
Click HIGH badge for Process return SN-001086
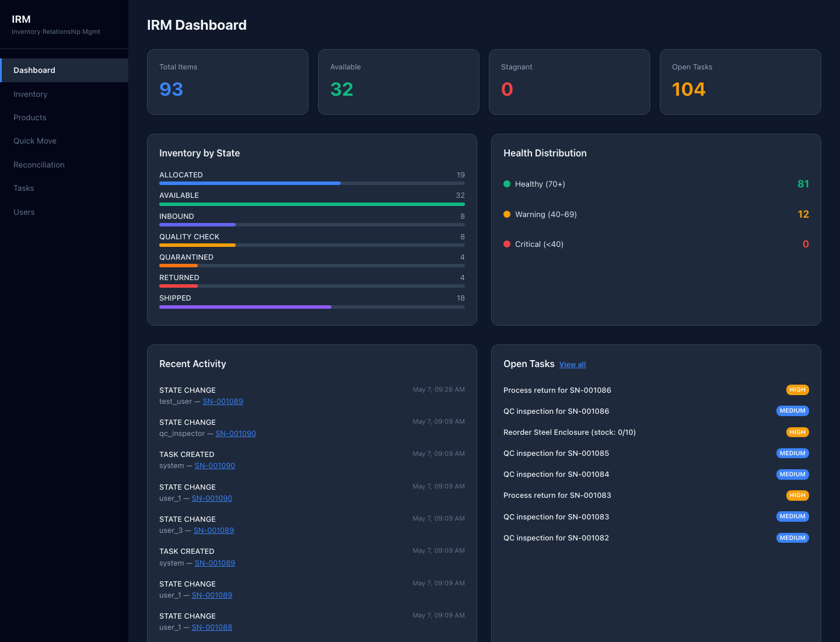point(797,390)
